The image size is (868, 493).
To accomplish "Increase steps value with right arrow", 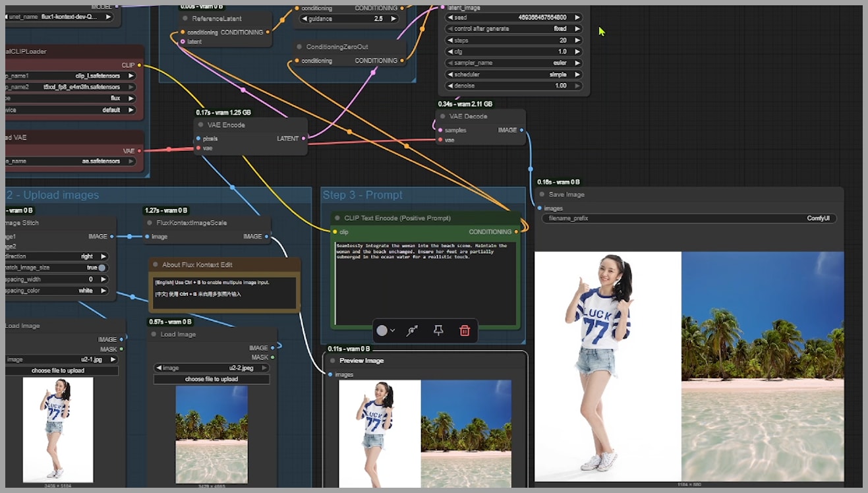I will 577,40.
